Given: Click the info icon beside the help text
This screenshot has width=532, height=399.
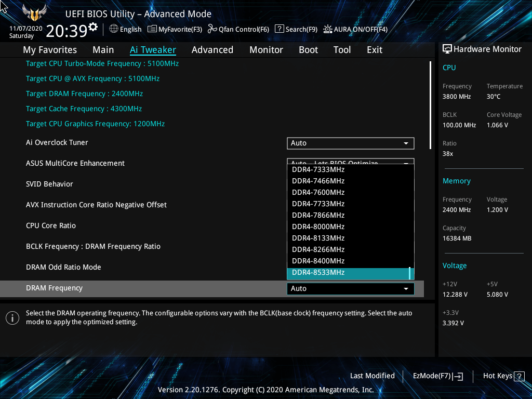Looking at the screenshot, I should 12,318.
